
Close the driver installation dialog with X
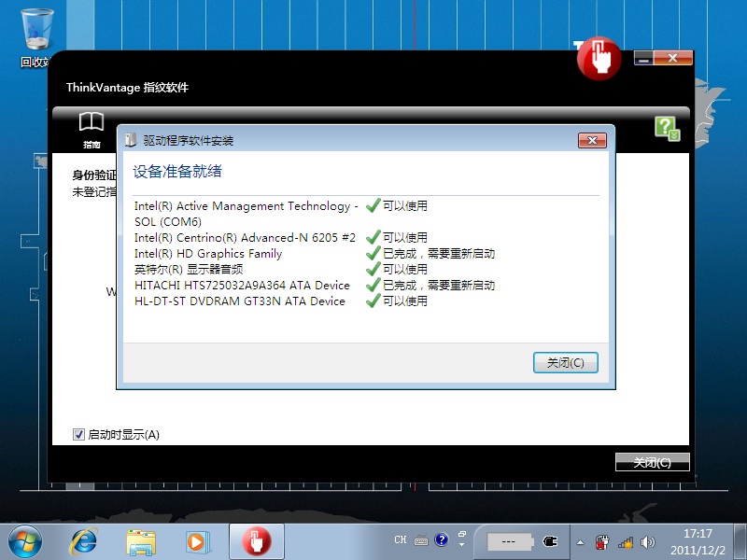click(x=592, y=140)
